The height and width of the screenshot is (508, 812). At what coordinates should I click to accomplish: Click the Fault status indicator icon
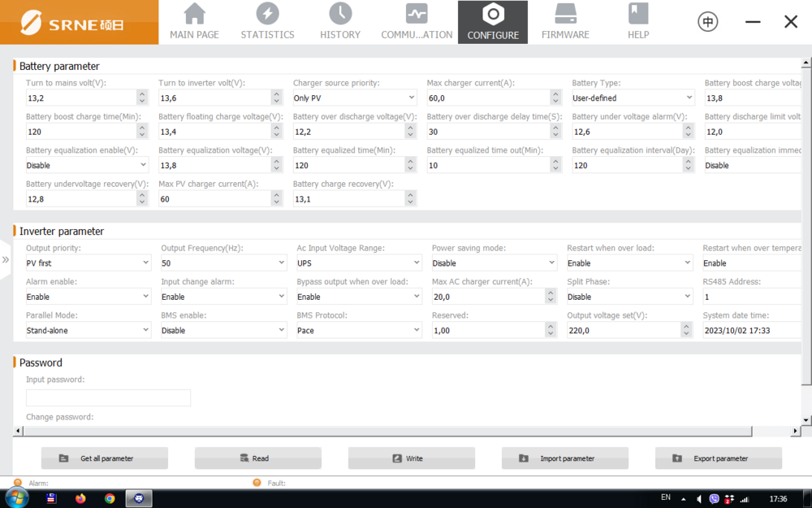pos(257,482)
